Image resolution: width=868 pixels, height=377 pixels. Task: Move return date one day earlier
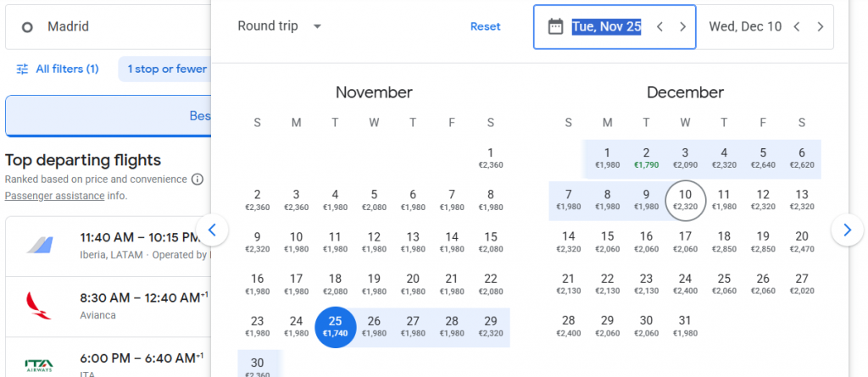point(797,26)
